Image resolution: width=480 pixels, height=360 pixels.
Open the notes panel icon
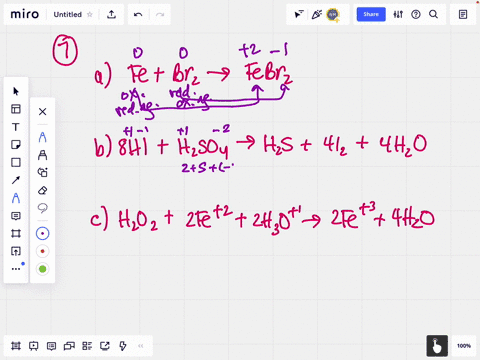coord(463,14)
